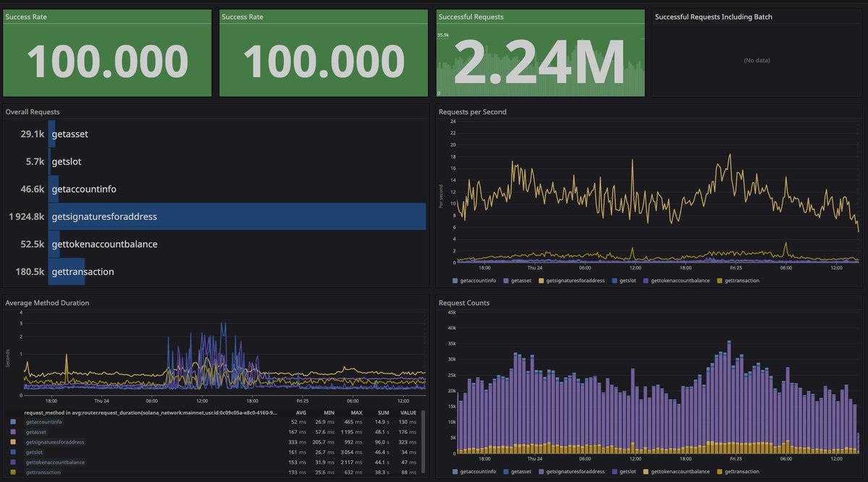868x482 pixels.
Task: Click getslot color swatch in Request Counts legend
Action: coord(615,473)
